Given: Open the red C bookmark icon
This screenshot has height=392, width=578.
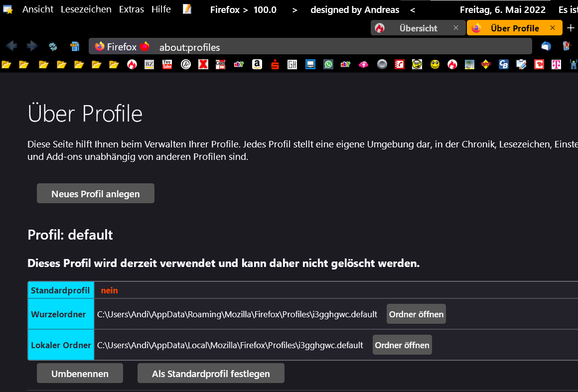Looking at the screenshot, I should (539, 64).
